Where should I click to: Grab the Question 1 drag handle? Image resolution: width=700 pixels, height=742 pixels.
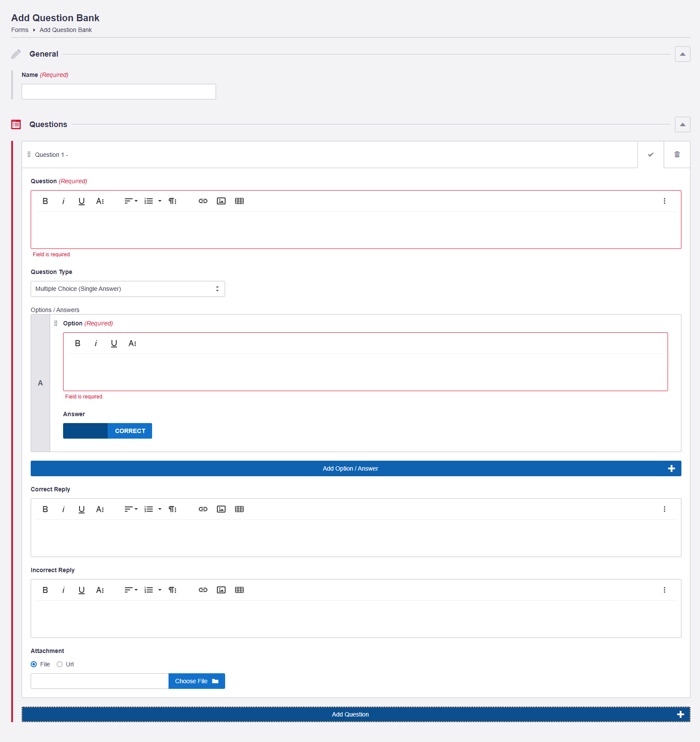click(29, 154)
